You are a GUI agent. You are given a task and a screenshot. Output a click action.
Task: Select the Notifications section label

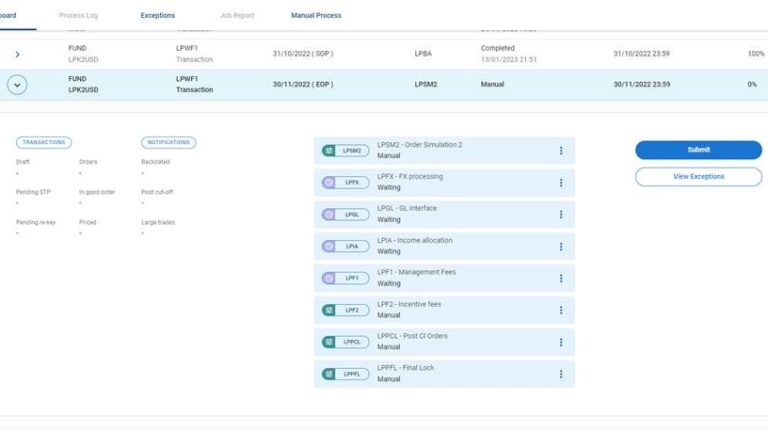click(x=168, y=143)
